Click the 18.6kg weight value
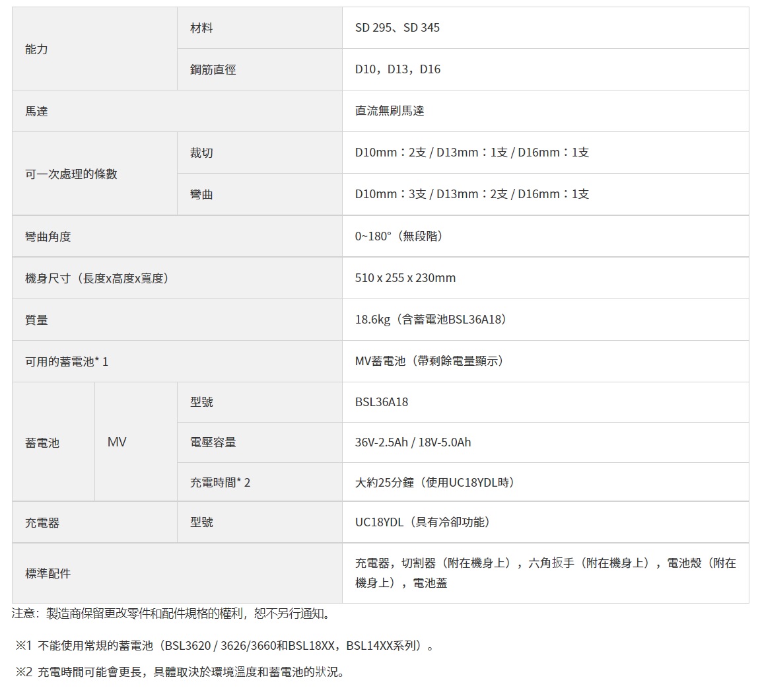The height and width of the screenshot is (700, 758). pos(431,320)
